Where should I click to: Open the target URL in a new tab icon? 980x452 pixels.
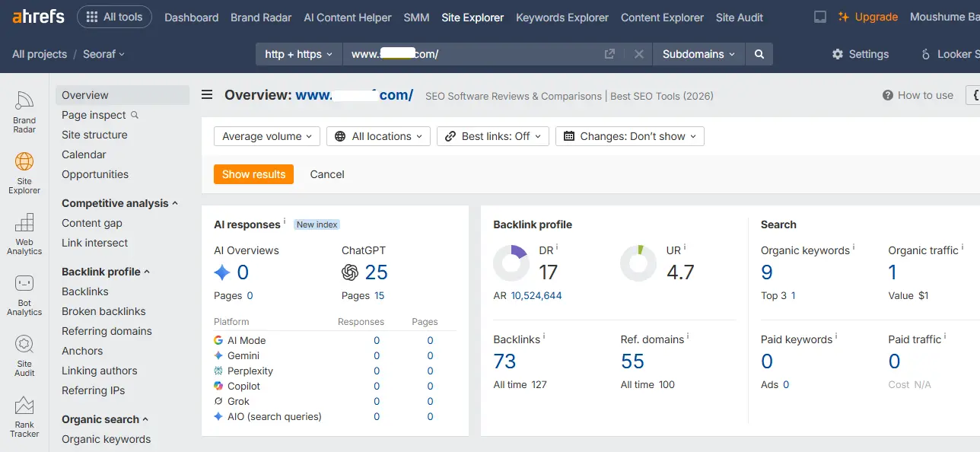(609, 54)
